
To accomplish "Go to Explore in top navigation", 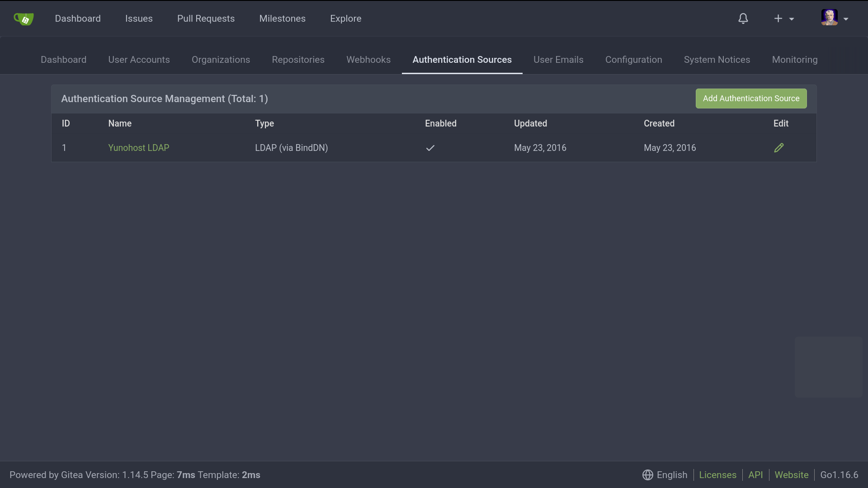I will point(345,19).
